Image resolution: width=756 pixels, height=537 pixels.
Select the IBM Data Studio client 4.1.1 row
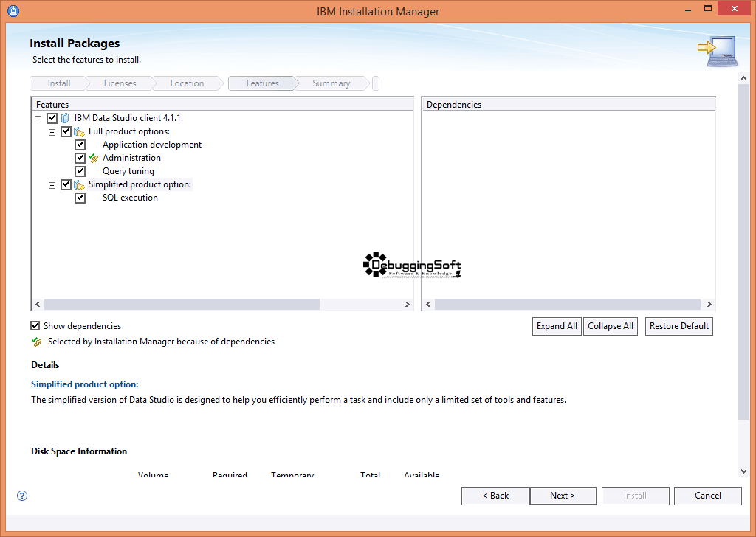(127, 118)
